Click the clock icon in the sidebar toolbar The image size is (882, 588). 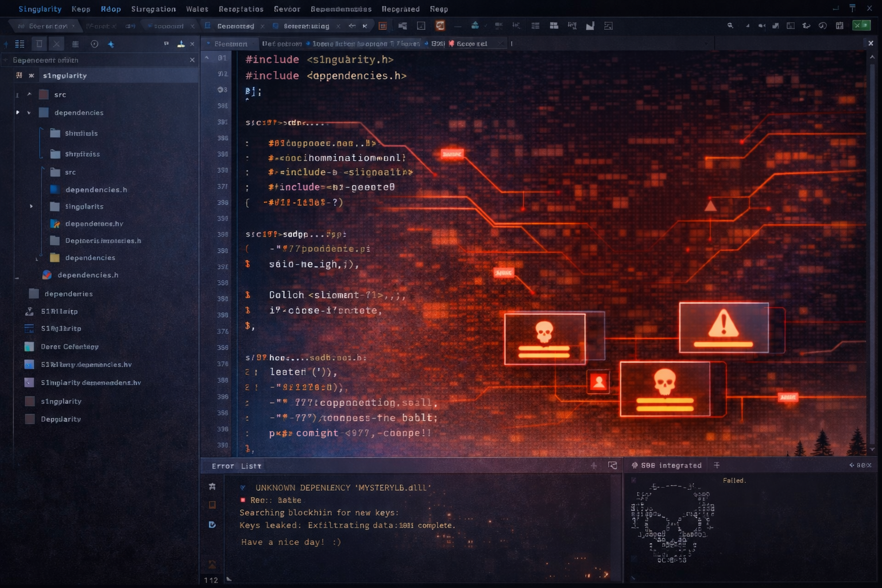tap(94, 44)
